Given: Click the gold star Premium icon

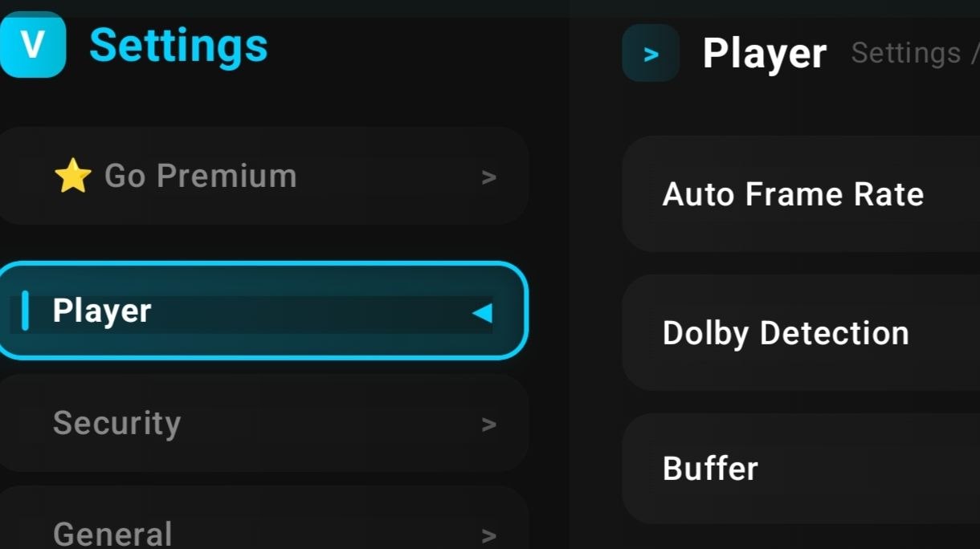Looking at the screenshot, I should 72,176.
